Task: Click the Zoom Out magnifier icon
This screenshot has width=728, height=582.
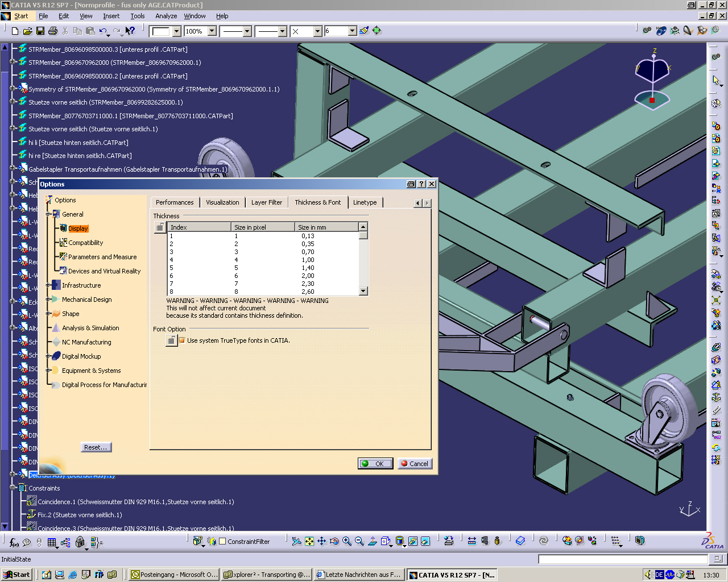Action: click(359, 541)
